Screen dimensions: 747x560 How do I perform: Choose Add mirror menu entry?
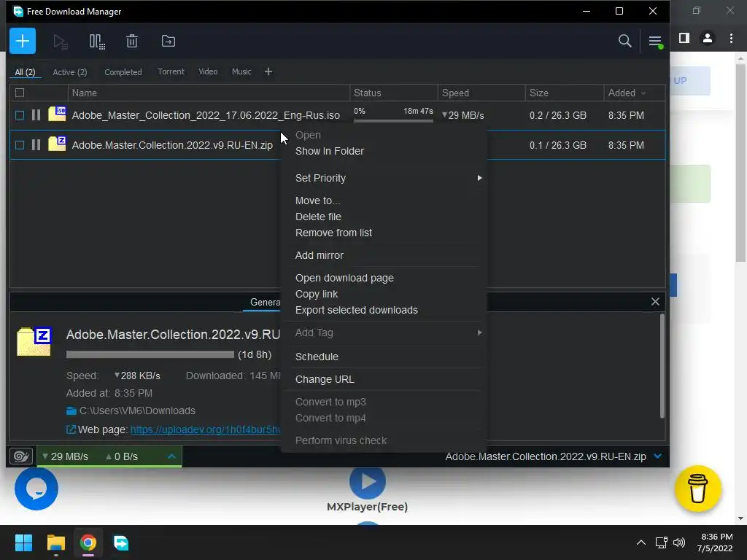320,255
